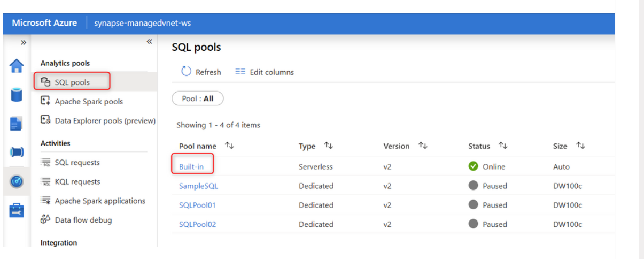Sort by Version column

(x=406, y=146)
